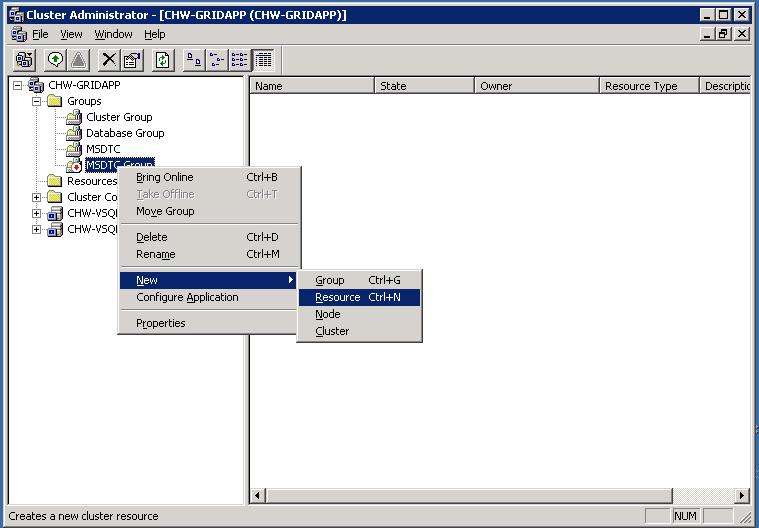
Task: Open the Help menu
Action: (x=155, y=34)
